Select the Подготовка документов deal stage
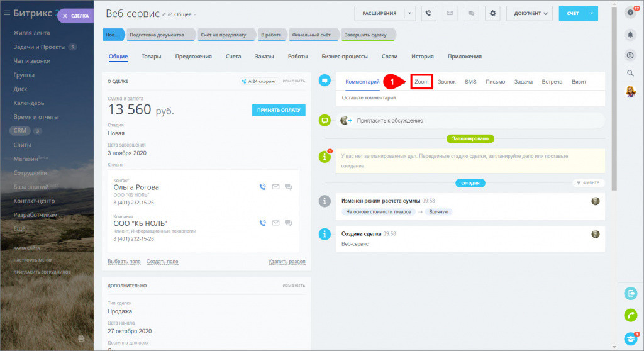The image size is (644, 351). (x=157, y=35)
